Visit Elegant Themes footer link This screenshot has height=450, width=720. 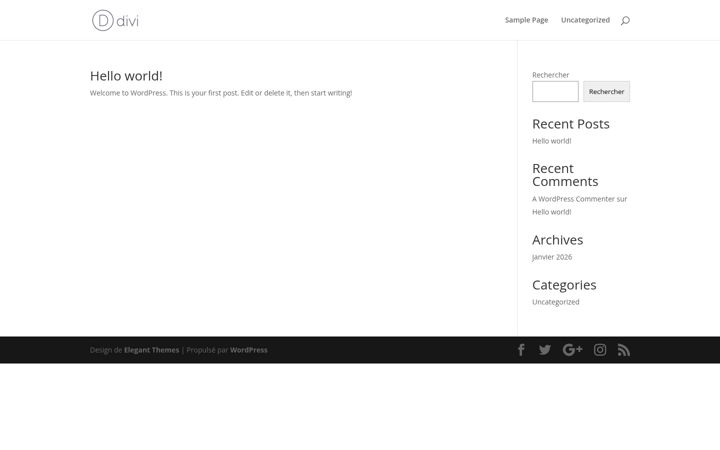[x=152, y=350]
